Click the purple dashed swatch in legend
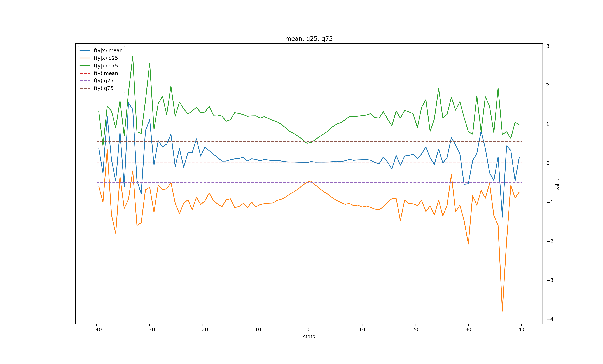Screen dimensions: 603x364 85,81
